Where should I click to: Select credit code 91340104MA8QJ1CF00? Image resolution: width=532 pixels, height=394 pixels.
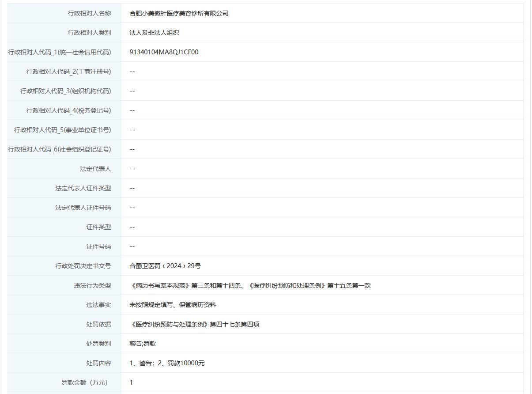click(x=164, y=52)
